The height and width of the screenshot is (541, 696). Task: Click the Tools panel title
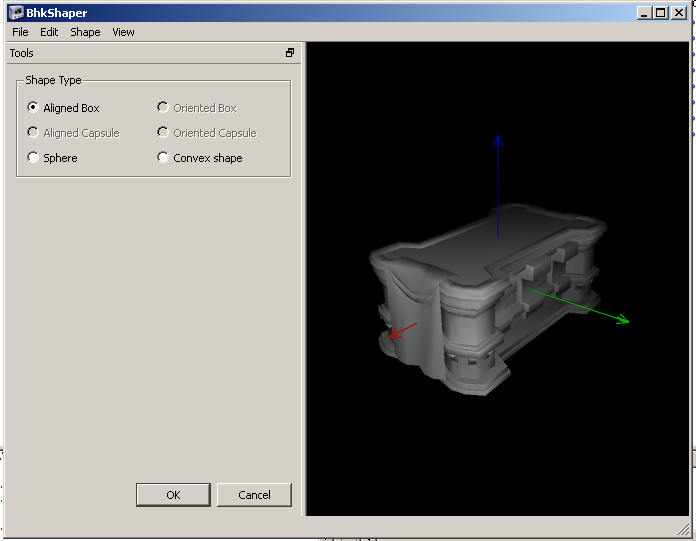click(21, 53)
